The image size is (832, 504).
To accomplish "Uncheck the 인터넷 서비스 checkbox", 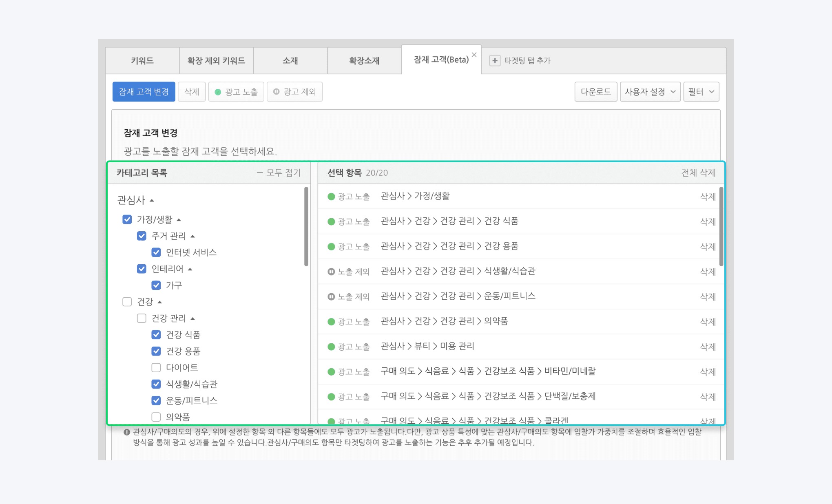I will point(156,252).
